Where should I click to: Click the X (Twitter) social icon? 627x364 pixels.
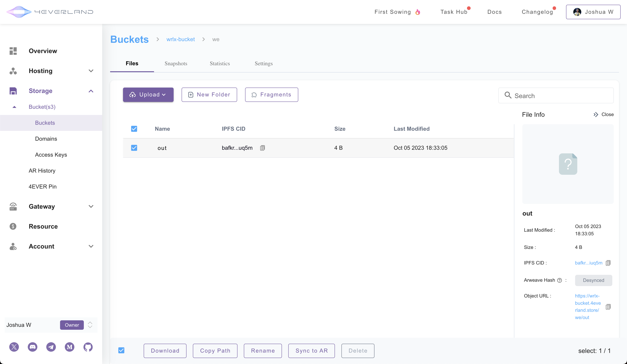(14, 347)
